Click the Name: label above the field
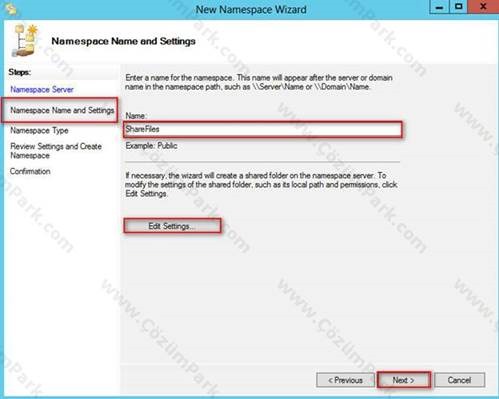The image size is (499, 399). tap(136, 116)
